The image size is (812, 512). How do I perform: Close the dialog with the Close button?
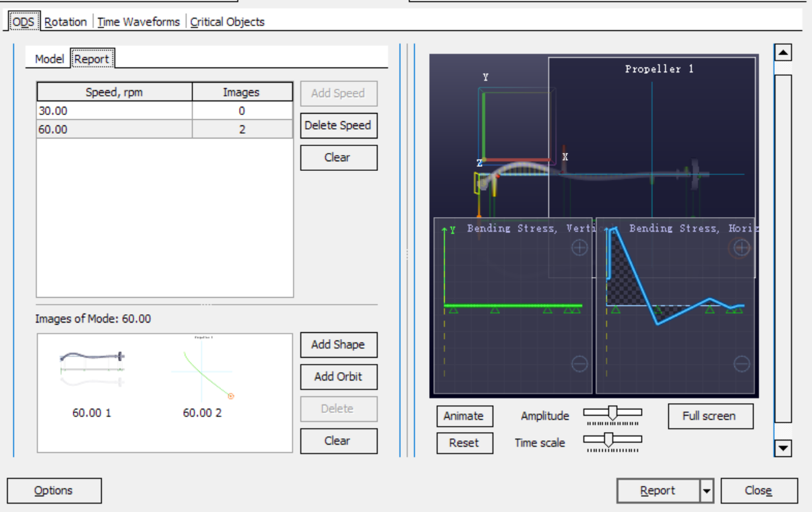tap(759, 490)
